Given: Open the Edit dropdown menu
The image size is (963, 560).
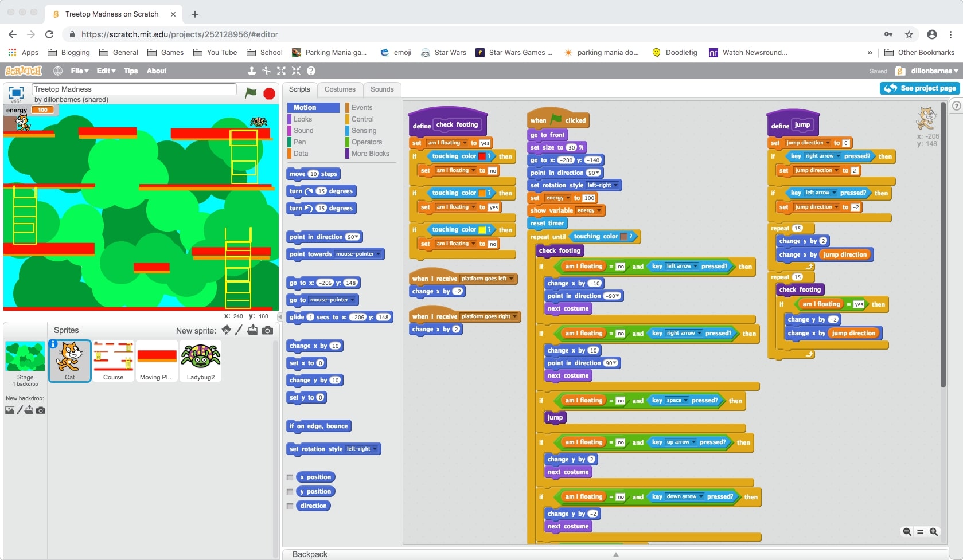Looking at the screenshot, I should coord(106,71).
